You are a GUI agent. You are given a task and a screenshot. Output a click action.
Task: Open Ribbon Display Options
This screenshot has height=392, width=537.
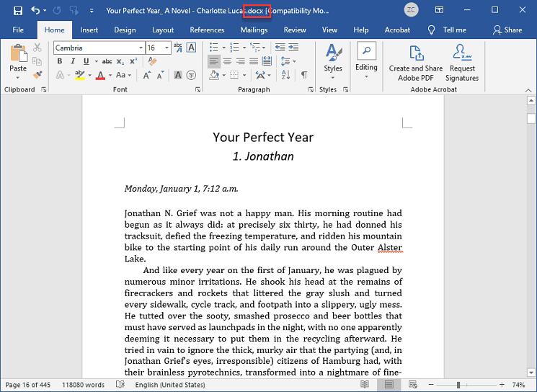pyautogui.click(x=439, y=10)
